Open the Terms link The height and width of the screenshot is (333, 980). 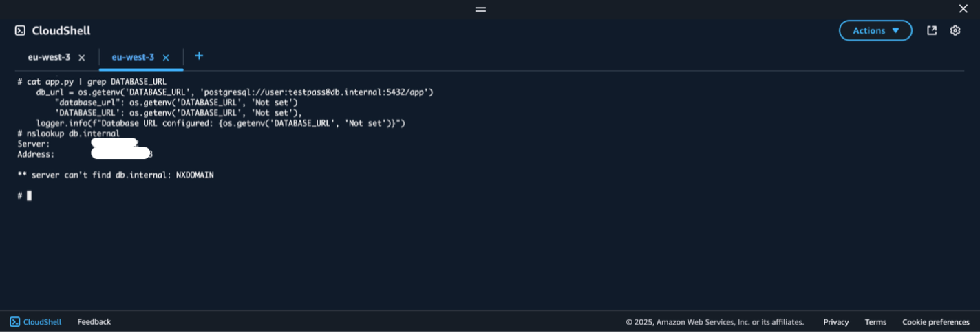pyautogui.click(x=875, y=322)
